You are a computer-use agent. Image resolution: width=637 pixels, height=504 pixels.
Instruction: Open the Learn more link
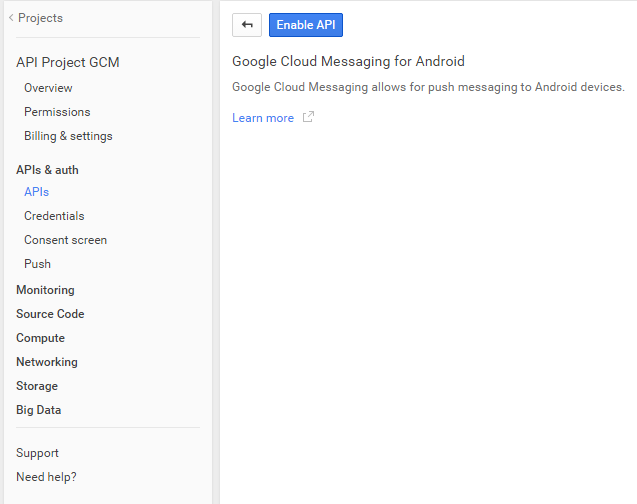coord(263,118)
